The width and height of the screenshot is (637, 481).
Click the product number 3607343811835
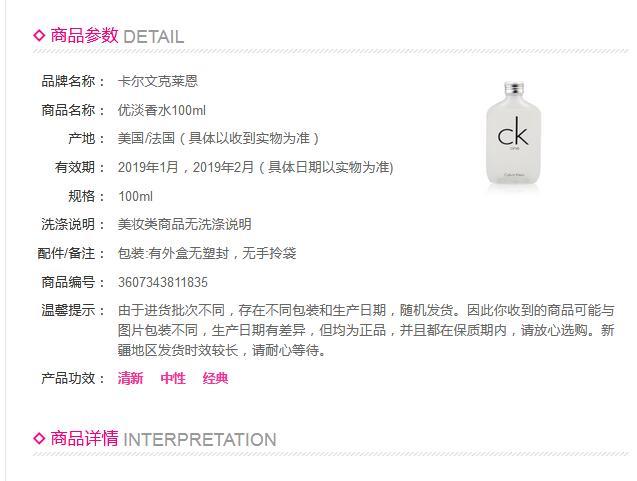[163, 282]
